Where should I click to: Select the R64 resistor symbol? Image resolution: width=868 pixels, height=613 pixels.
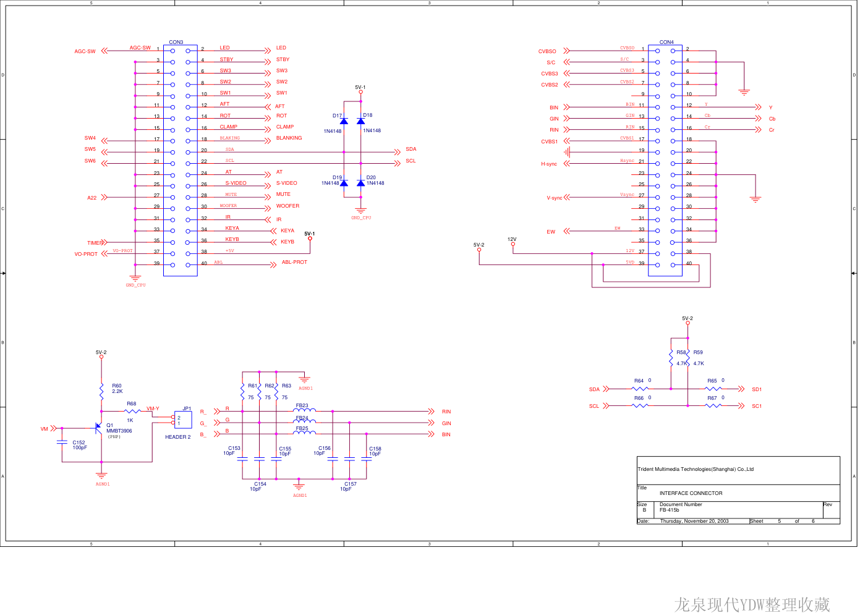pyautogui.click(x=640, y=389)
